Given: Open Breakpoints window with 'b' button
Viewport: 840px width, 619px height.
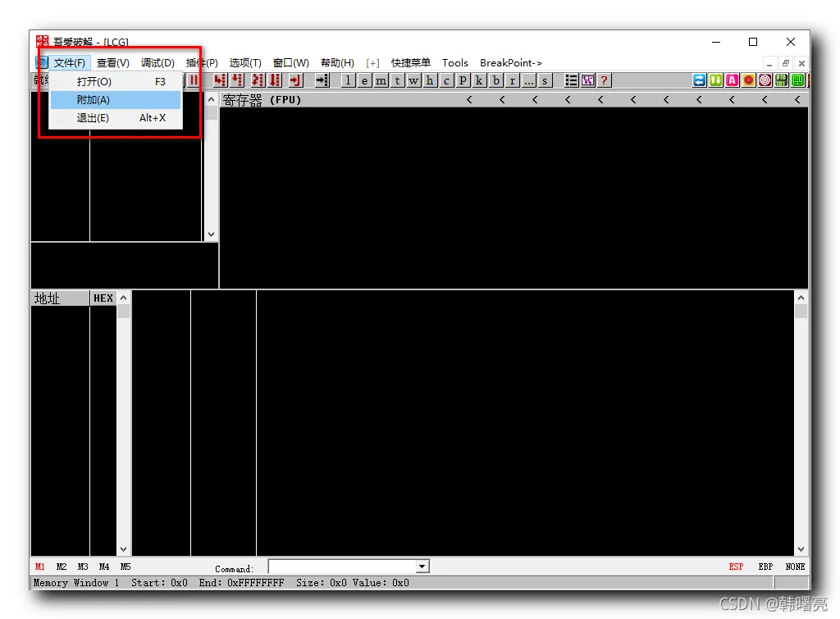Looking at the screenshot, I should coord(496,80).
